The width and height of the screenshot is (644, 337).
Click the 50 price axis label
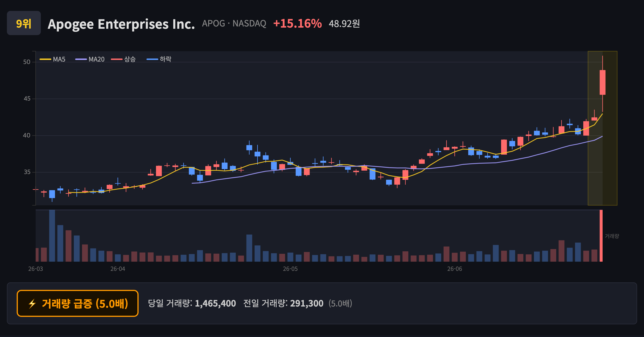pos(27,62)
